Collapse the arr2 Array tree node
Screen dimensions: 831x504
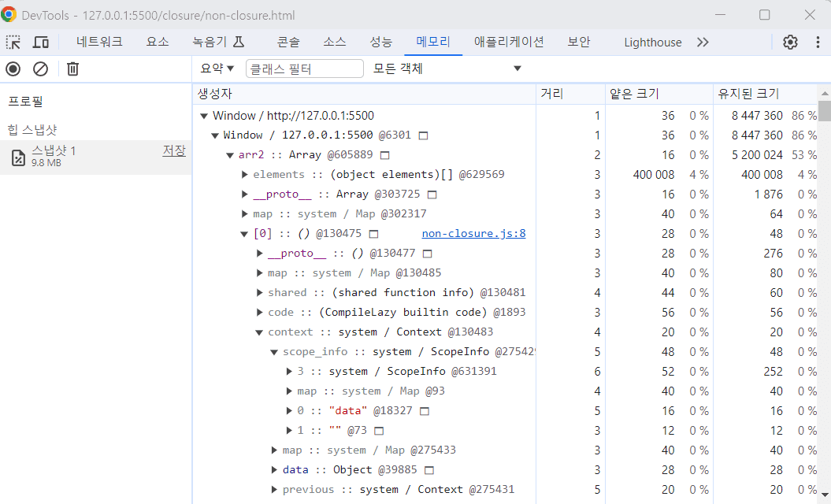[230, 155]
